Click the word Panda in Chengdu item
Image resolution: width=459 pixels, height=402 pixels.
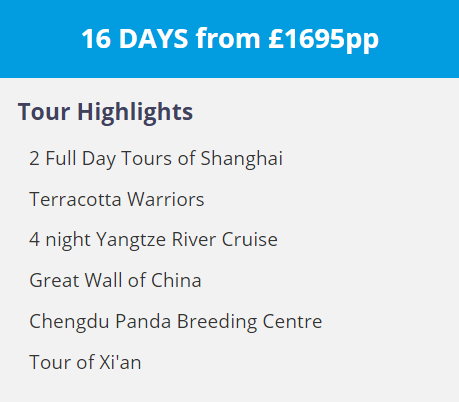tap(143, 321)
